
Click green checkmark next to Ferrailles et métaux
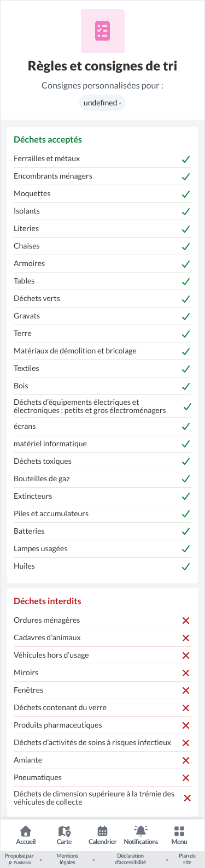coord(186,159)
